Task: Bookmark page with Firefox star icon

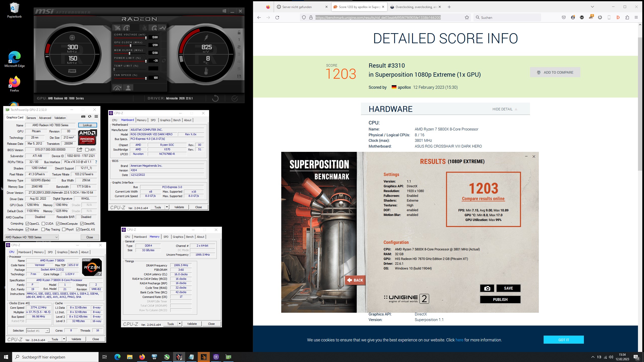Action: (x=467, y=17)
